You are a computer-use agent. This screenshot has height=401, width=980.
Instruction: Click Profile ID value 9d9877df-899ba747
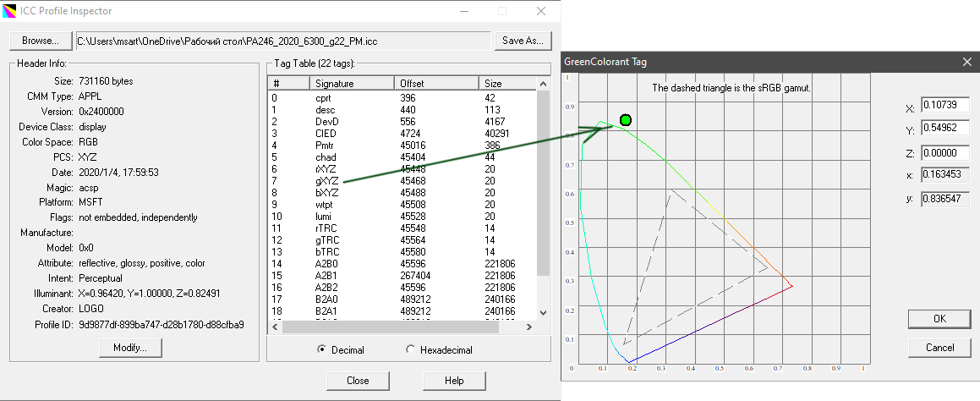pyautogui.click(x=162, y=325)
